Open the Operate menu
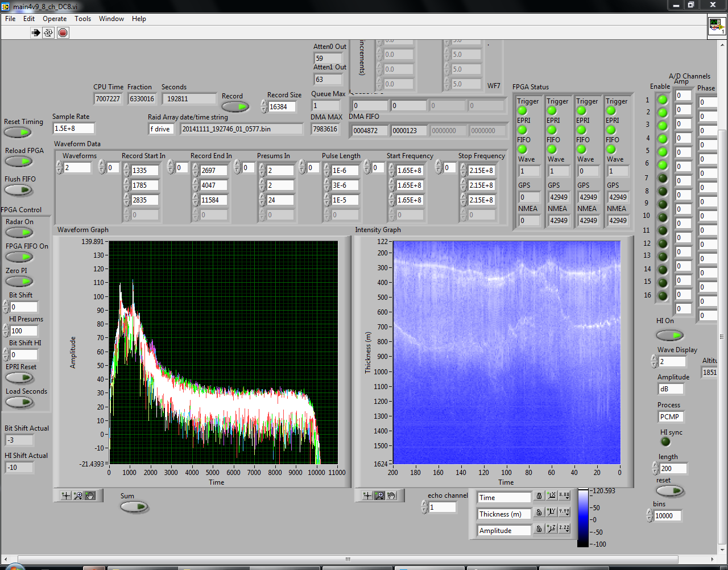Screen dimensions: 728x570 (55, 19)
